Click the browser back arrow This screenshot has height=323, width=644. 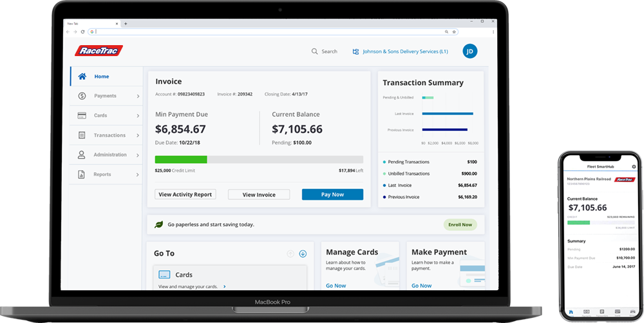pyautogui.click(x=68, y=32)
